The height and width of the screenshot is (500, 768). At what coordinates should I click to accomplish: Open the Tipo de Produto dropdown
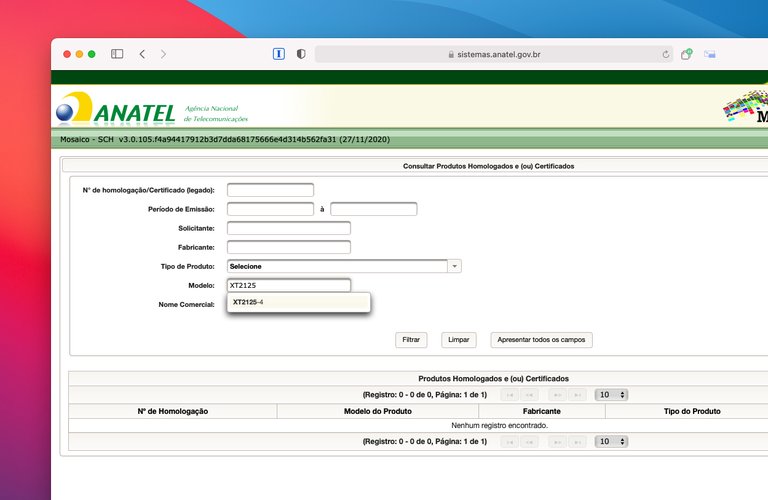pyautogui.click(x=344, y=266)
